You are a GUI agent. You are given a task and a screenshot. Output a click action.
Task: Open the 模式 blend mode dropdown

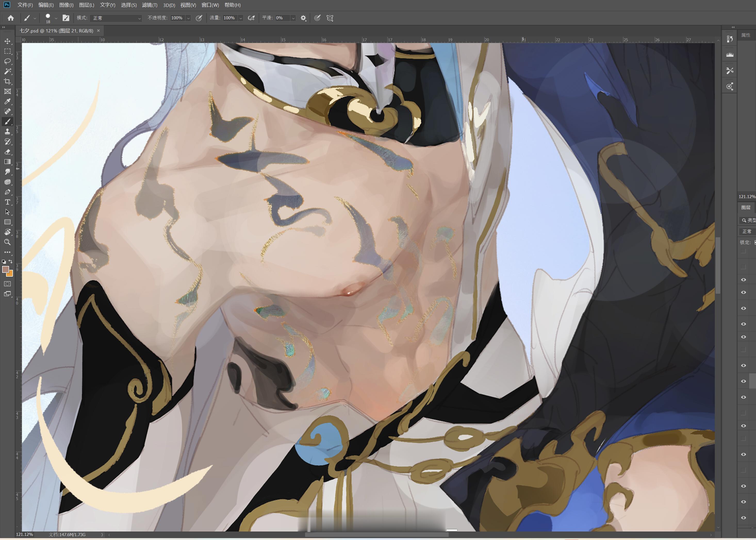(116, 18)
